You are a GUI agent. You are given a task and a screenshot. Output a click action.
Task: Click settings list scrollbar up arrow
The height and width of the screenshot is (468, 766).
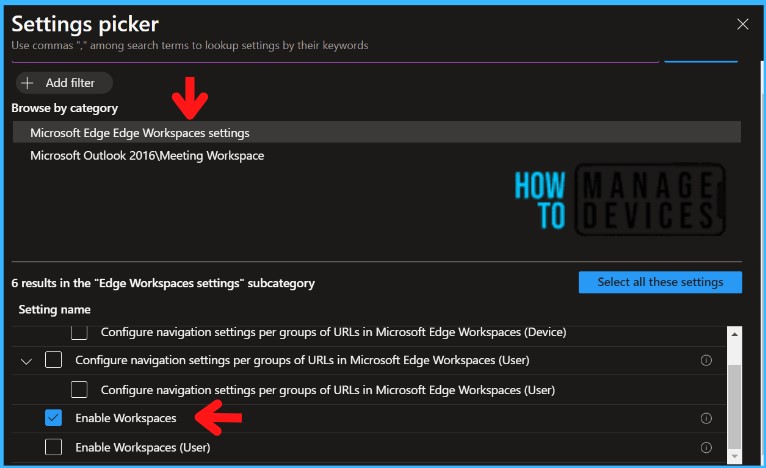point(734,334)
